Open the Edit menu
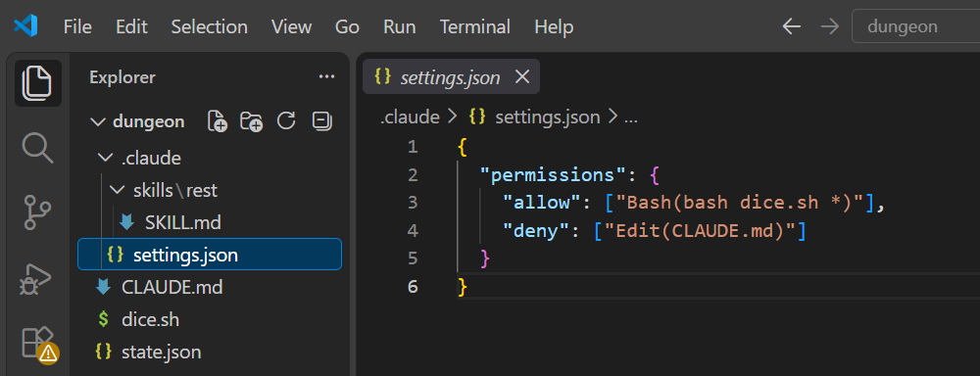This screenshot has height=376, width=980. click(131, 26)
